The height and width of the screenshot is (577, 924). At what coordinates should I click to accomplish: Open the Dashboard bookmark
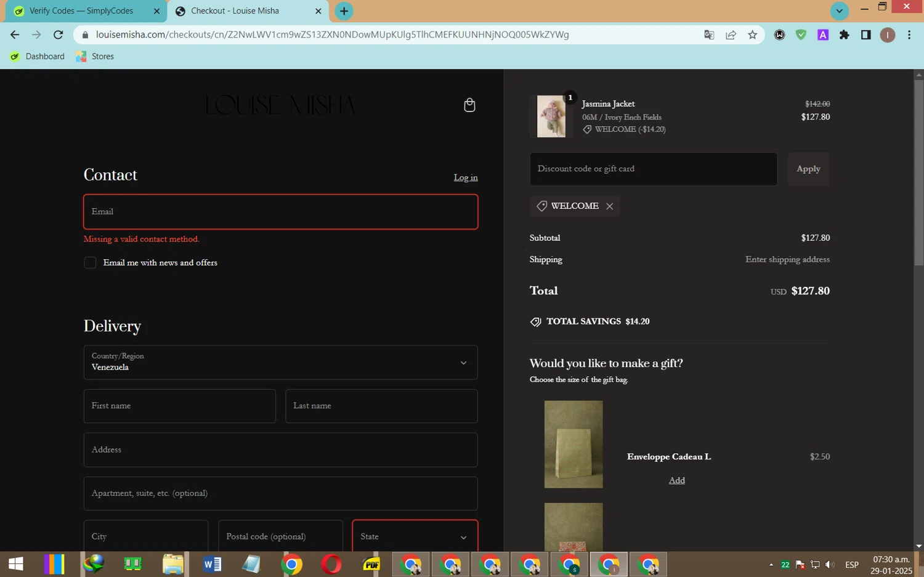click(38, 57)
